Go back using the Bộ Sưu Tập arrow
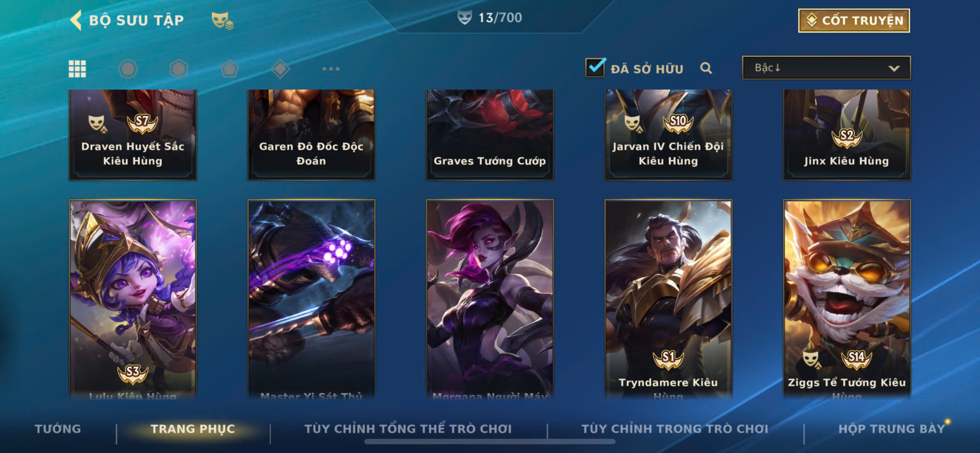The image size is (980, 453). click(77, 20)
